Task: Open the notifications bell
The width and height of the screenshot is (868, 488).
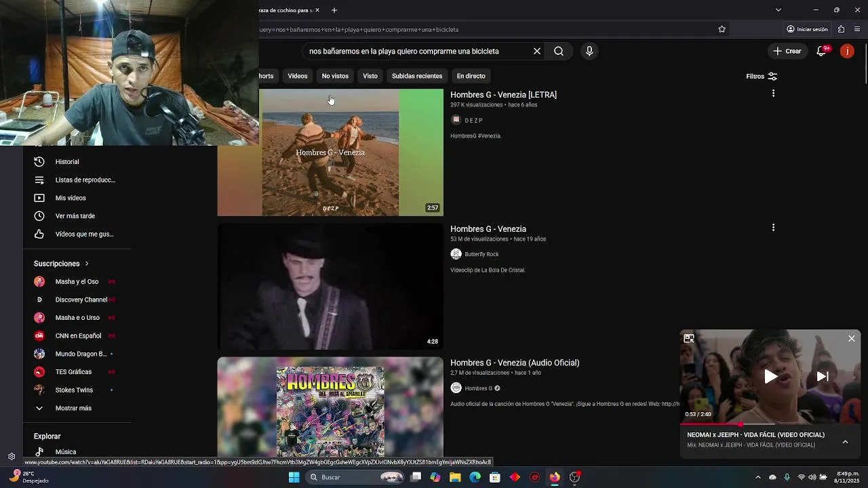Action: 821,51
